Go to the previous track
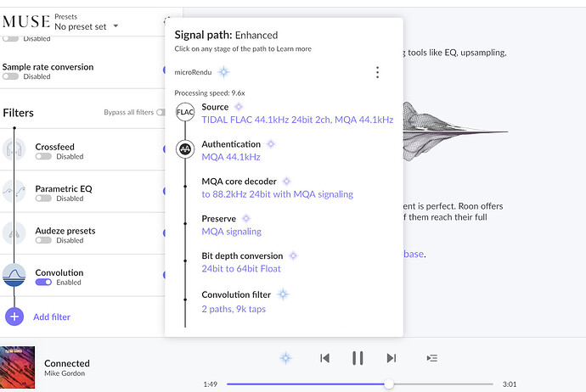This screenshot has height=392, width=586. (324, 358)
